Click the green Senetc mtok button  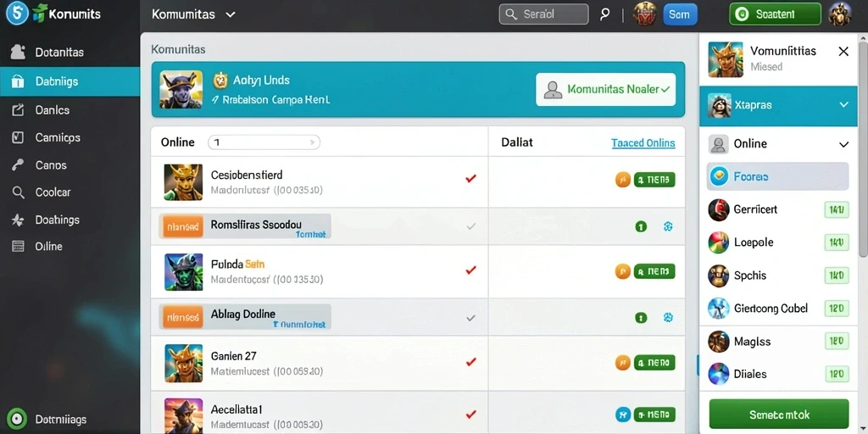pos(779,415)
